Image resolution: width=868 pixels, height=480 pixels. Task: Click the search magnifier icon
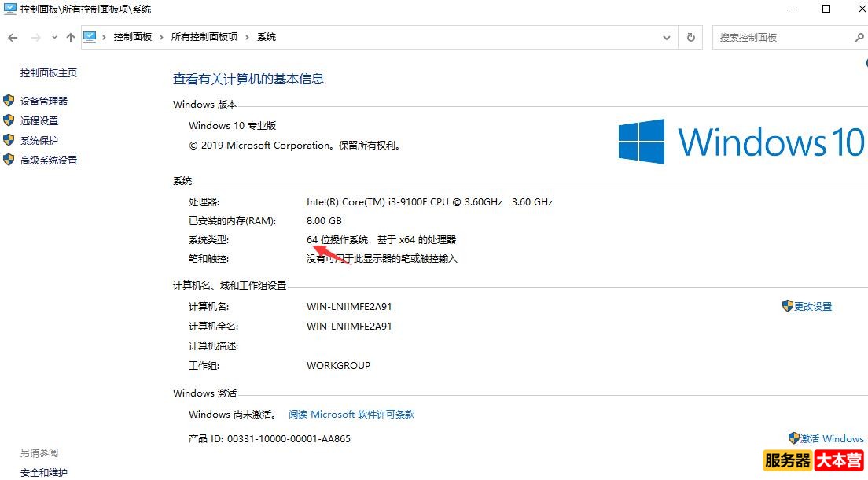click(x=859, y=38)
